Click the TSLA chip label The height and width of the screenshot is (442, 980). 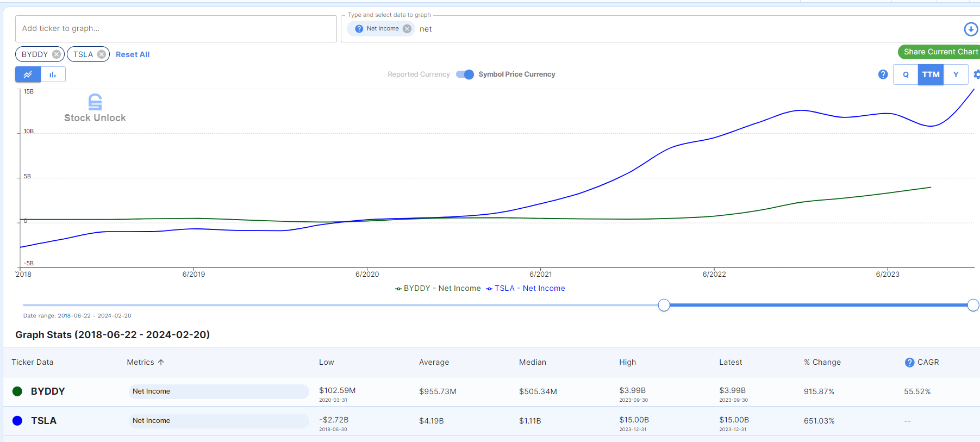point(83,54)
